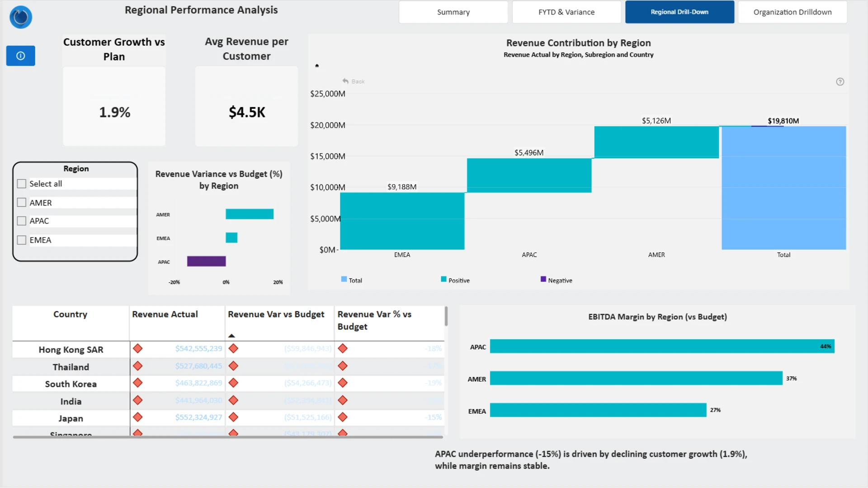Click sort arrow under Revenue Var vs Budget
The height and width of the screenshot is (488, 868).
pyautogui.click(x=231, y=336)
